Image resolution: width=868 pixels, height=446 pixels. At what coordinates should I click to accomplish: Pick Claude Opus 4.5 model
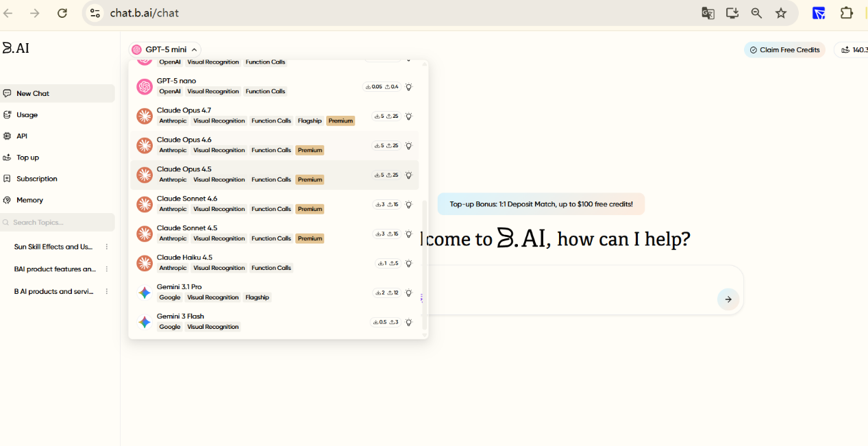click(x=274, y=175)
